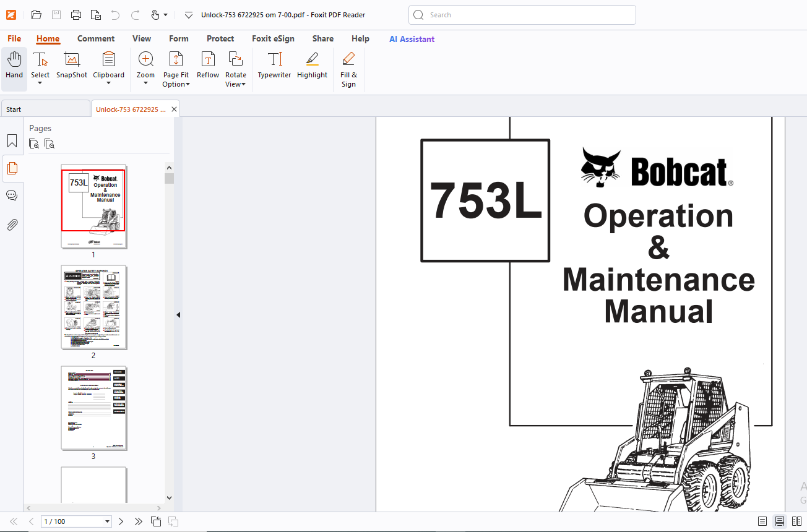
Task: Open the Comments side panel
Action: [x=12, y=195]
